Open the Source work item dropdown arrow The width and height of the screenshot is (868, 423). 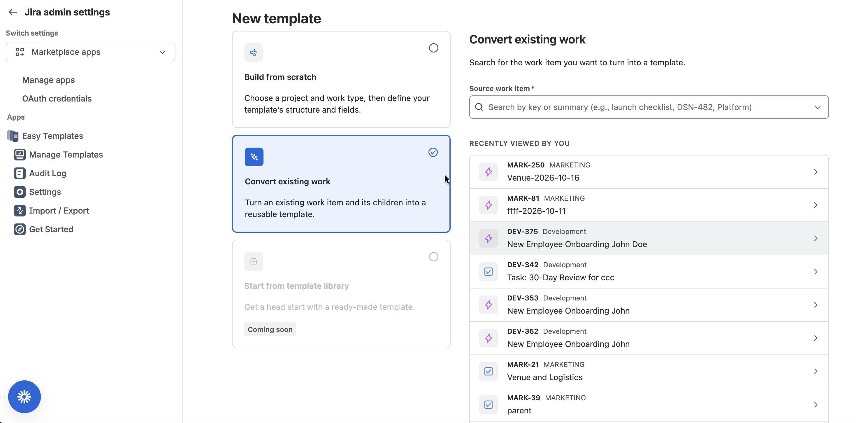pyautogui.click(x=818, y=107)
